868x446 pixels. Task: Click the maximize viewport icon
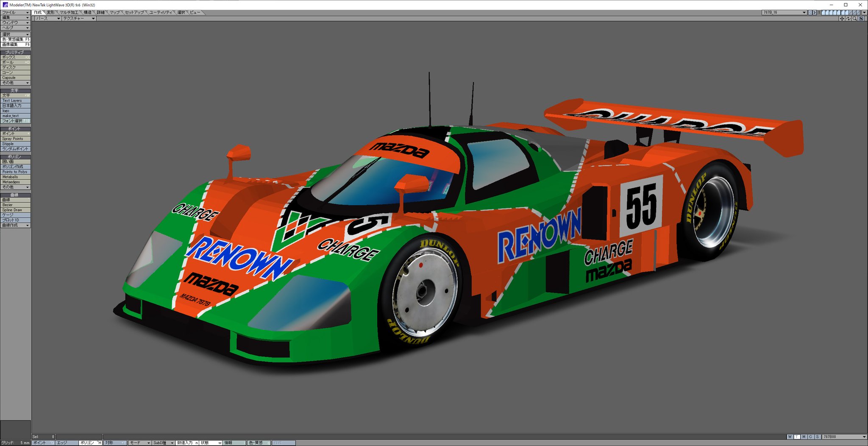pyautogui.click(x=861, y=19)
